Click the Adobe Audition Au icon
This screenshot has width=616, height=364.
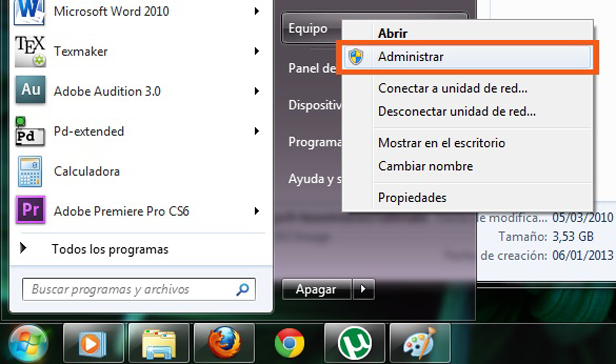30,90
